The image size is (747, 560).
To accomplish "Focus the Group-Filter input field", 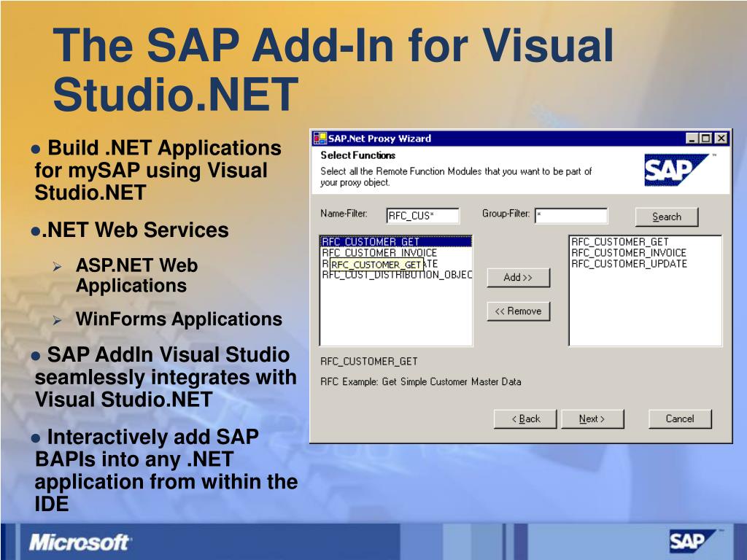I will tap(571, 215).
